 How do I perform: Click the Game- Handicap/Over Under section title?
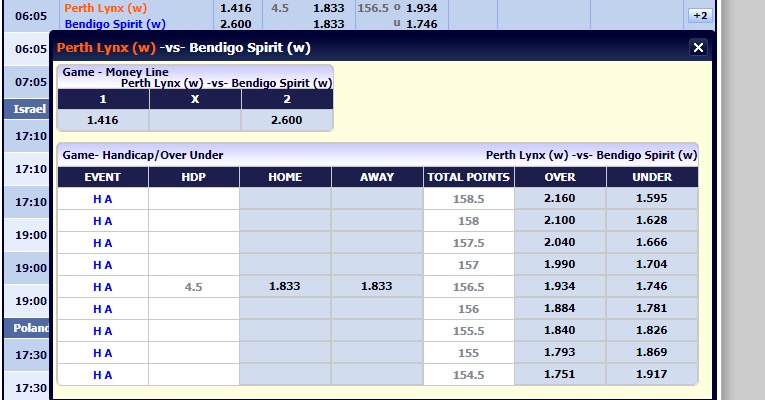coord(142,155)
